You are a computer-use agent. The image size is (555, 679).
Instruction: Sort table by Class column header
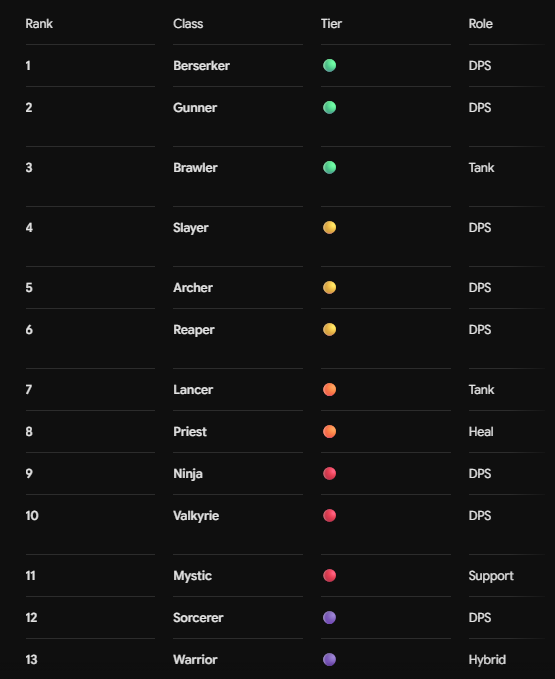188,23
